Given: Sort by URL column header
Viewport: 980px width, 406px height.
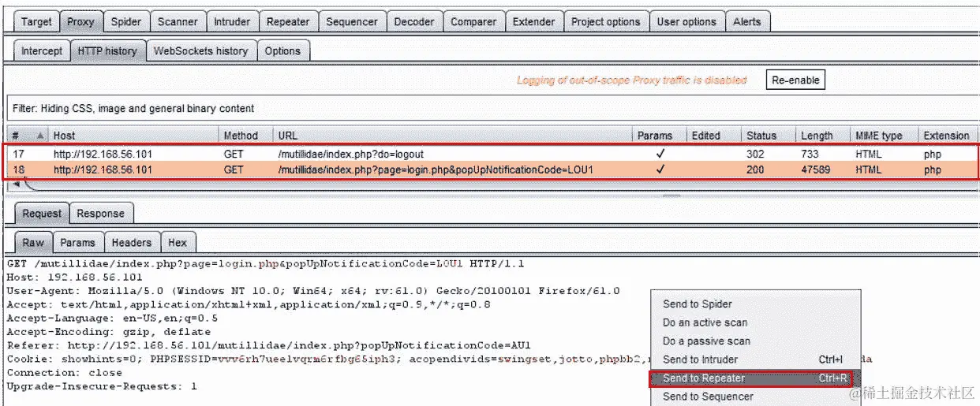Looking at the screenshot, I should tap(452, 135).
